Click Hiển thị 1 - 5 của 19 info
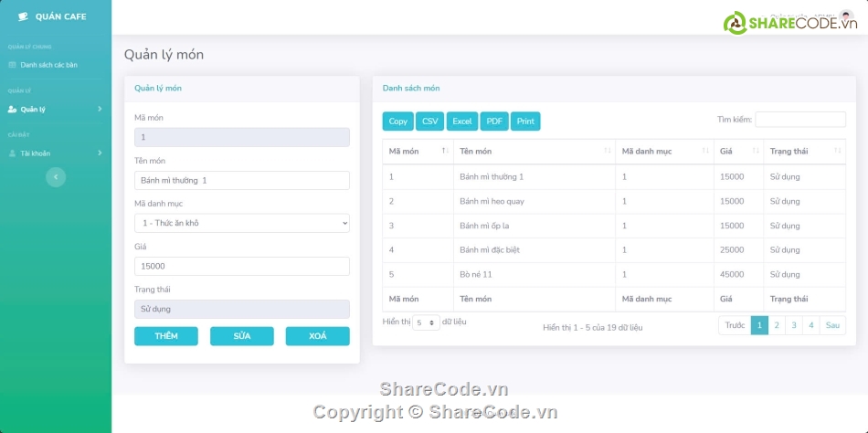868x433 pixels. (593, 328)
